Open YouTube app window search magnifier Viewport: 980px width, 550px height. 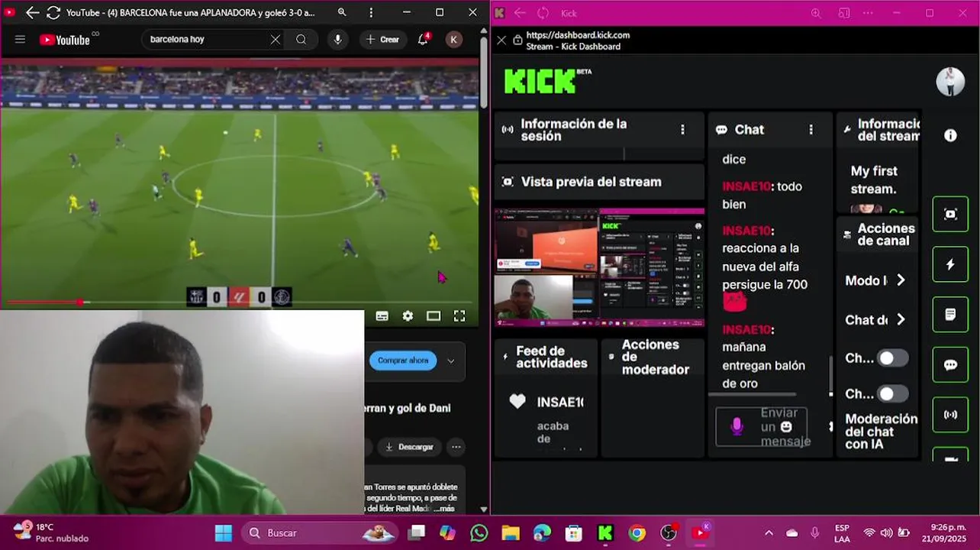tap(342, 12)
